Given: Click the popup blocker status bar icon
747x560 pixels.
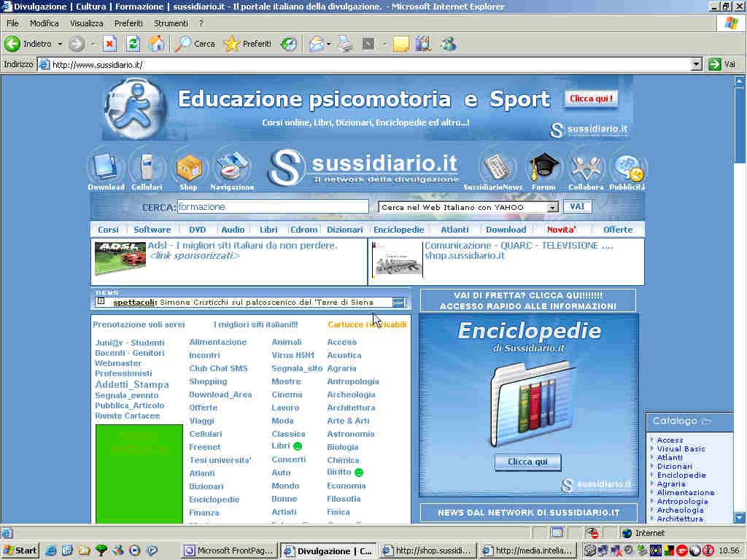Looking at the screenshot, I should tap(592, 533).
